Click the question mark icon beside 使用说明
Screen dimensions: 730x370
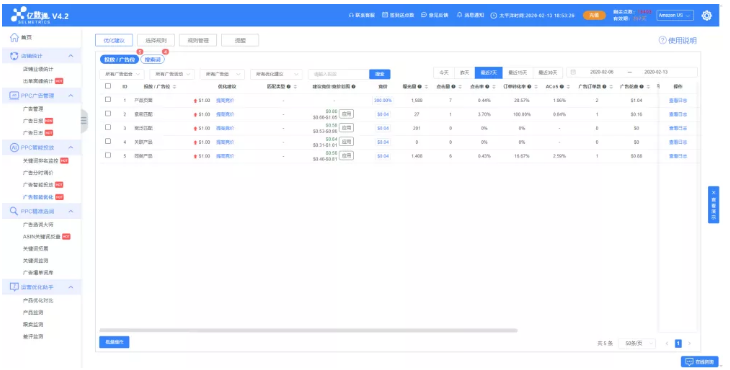click(662, 40)
